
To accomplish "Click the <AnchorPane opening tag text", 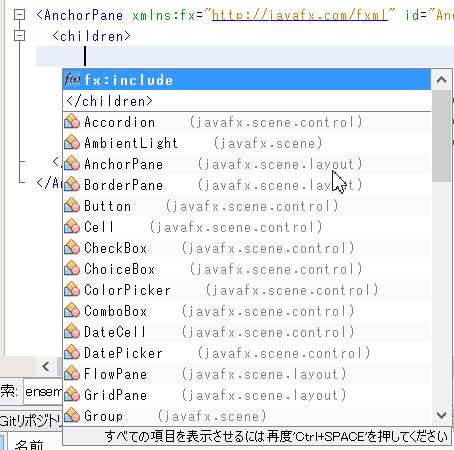I will pyautogui.click(x=80, y=15).
